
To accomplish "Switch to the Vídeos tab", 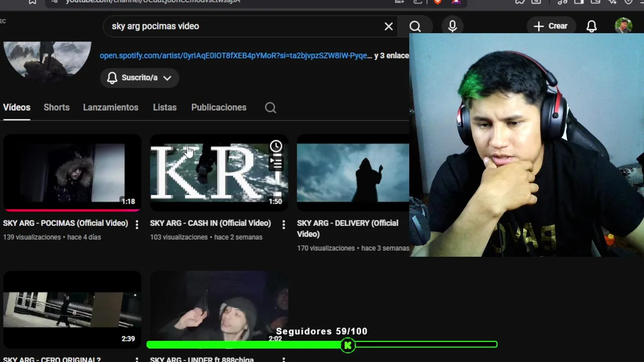I will pyautogui.click(x=17, y=108).
